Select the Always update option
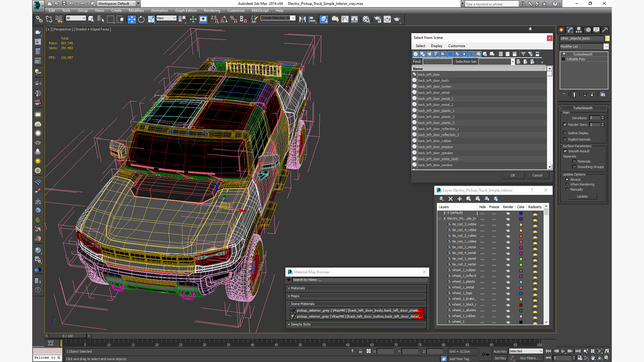Screen dimensions: 644x362 [x=567, y=179]
